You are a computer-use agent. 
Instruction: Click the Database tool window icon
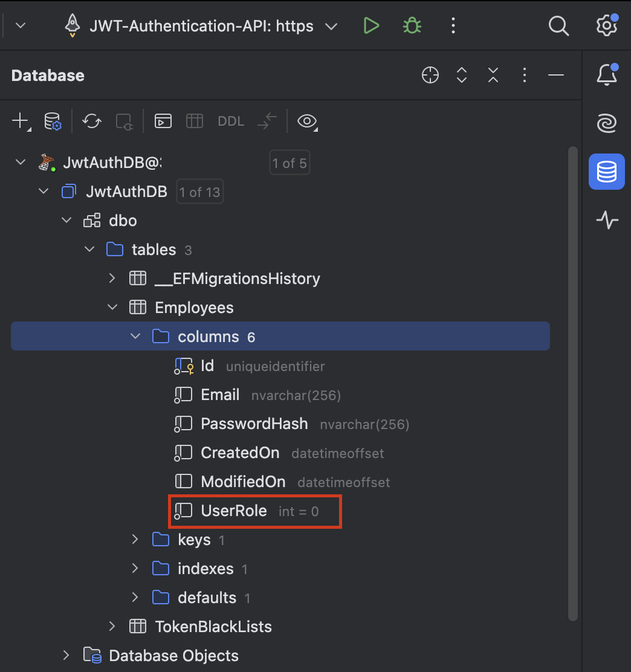click(606, 172)
